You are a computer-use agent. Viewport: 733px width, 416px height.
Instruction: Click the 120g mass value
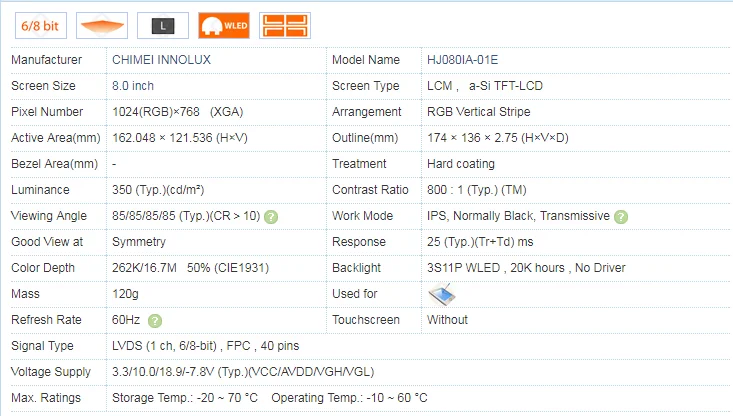coord(125,294)
